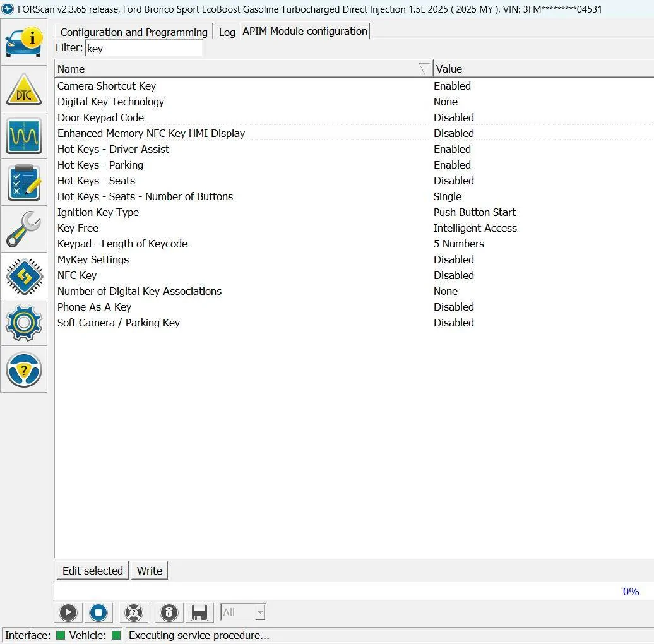
Task: Expand the 'All' dropdown in bottom toolbar
Action: [x=259, y=612]
